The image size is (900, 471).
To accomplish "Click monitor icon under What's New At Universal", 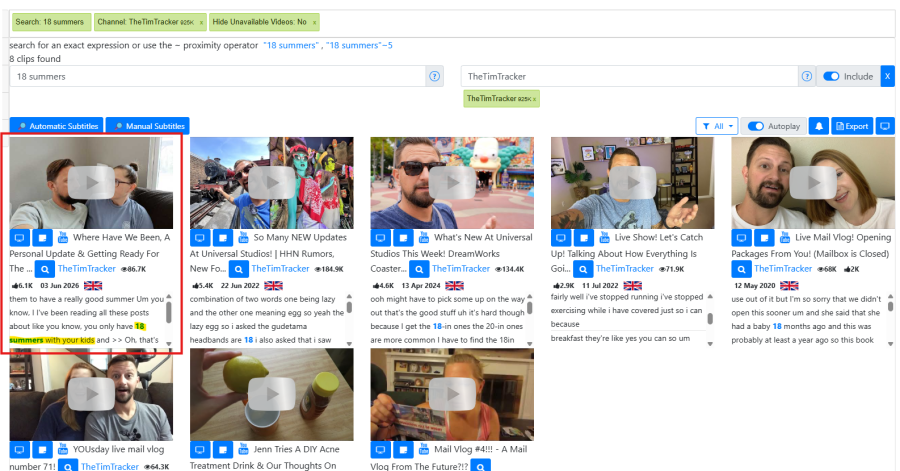I will click(381, 238).
